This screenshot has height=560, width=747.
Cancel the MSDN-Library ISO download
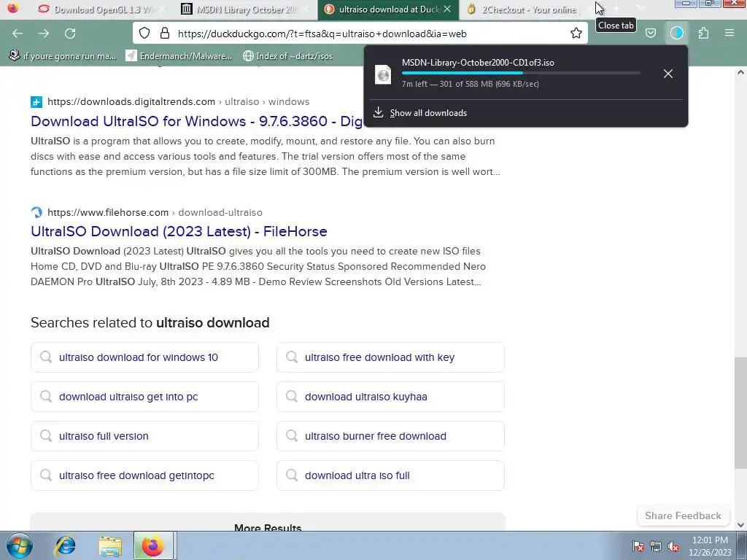pyautogui.click(x=668, y=74)
